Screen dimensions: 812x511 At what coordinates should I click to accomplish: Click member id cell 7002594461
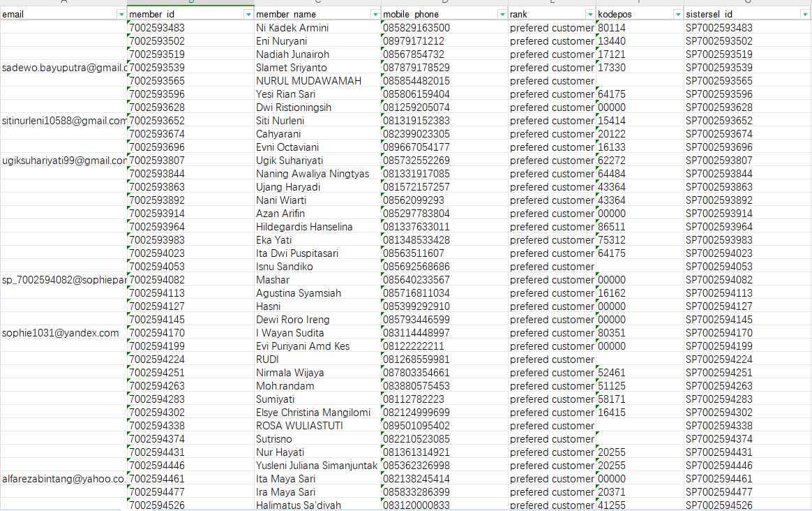coord(190,479)
